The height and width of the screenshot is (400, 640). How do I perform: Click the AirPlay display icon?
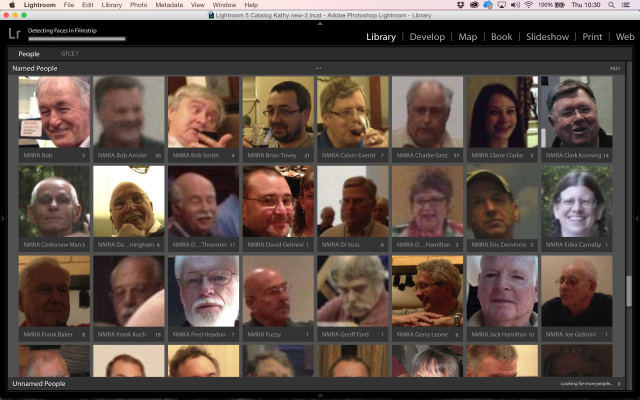coord(501,5)
